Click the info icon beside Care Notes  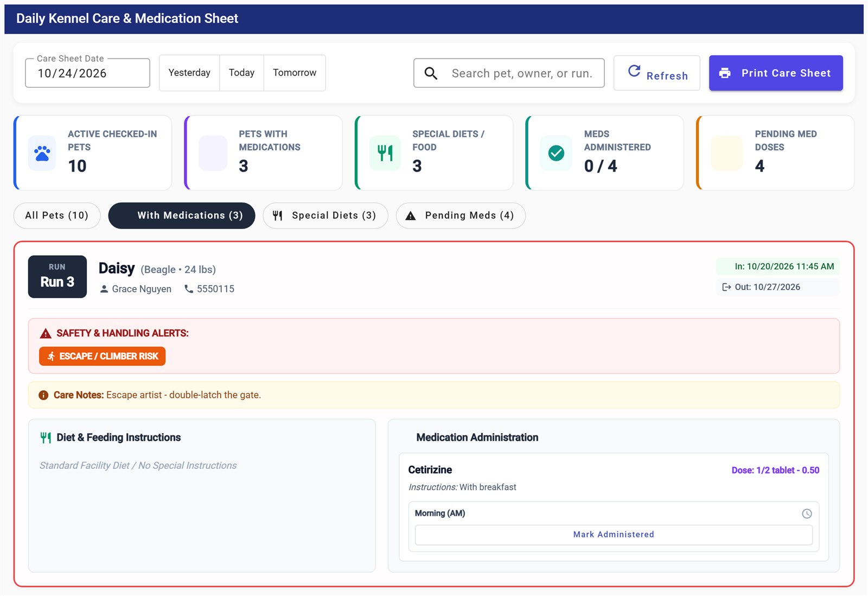pos(43,395)
